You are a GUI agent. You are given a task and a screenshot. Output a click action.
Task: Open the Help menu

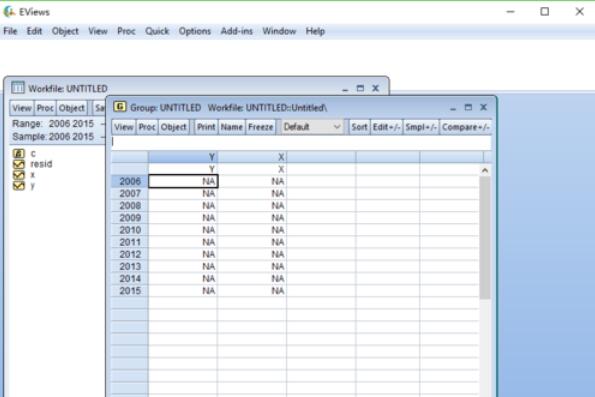click(x=315, y=31)
